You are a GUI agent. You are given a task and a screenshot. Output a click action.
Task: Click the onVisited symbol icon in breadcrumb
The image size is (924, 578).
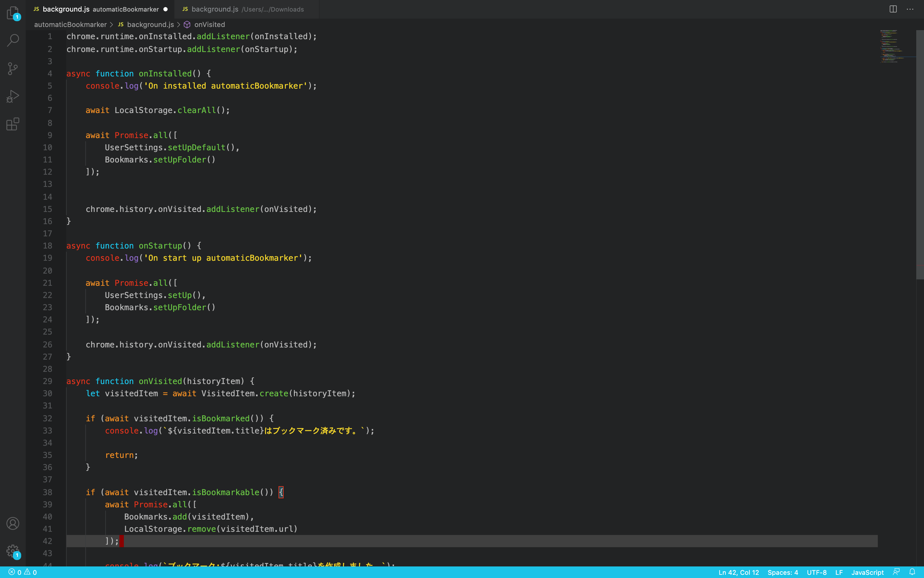(187, 24)
